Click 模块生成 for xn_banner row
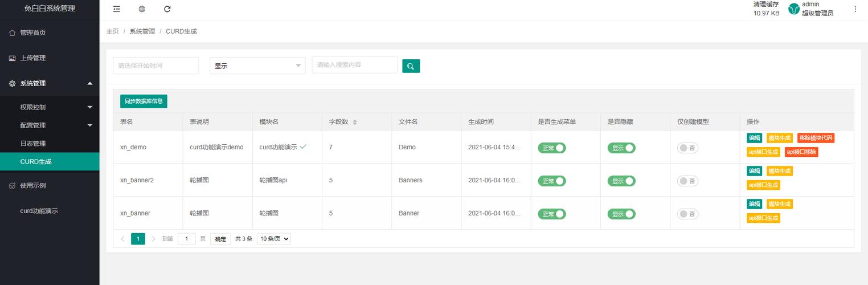 point(780,204)
